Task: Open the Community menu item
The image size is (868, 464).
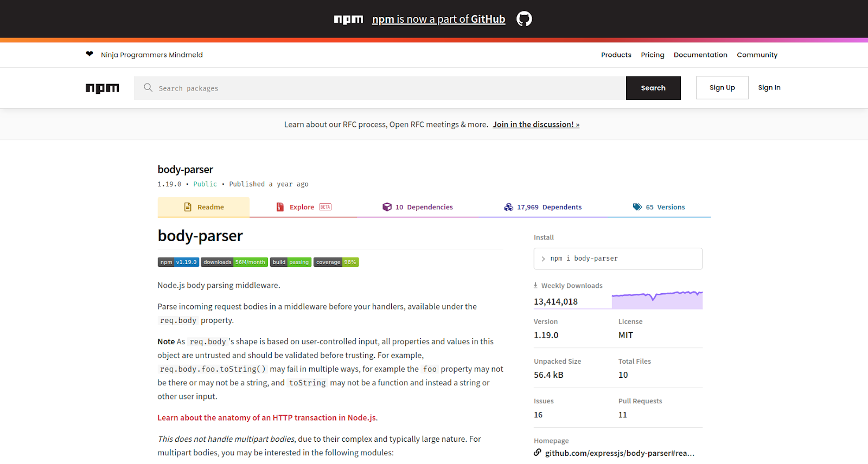Action: click(757, 55)
